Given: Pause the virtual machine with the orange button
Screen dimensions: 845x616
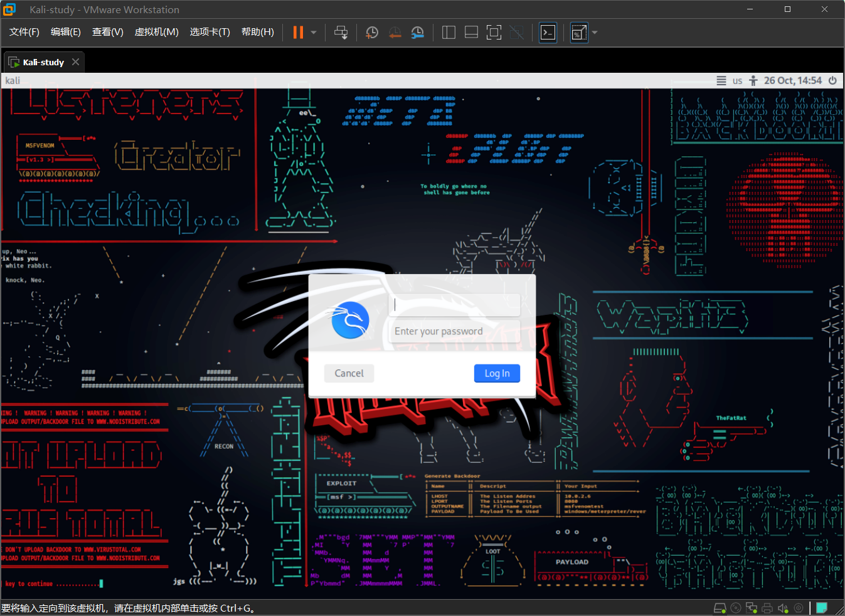Looking at the screenshot, I should click(298, 33).
